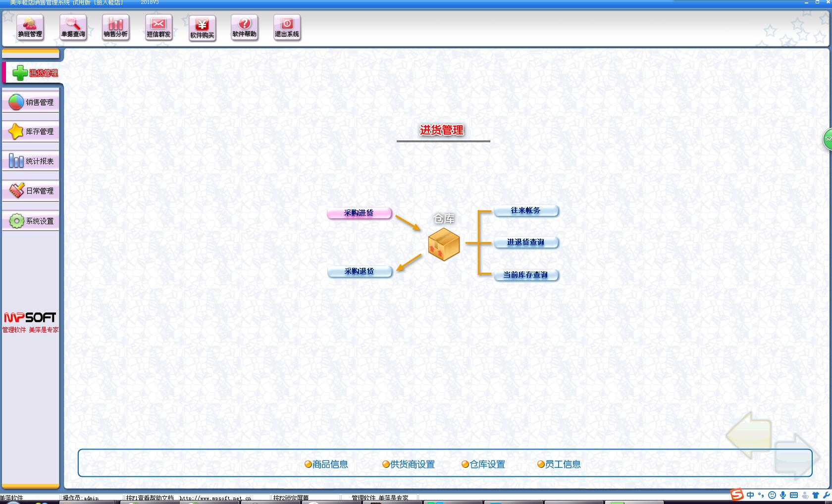Open 商品信息 product information link
The image size is (832, 504).
(x=326, y=464)
